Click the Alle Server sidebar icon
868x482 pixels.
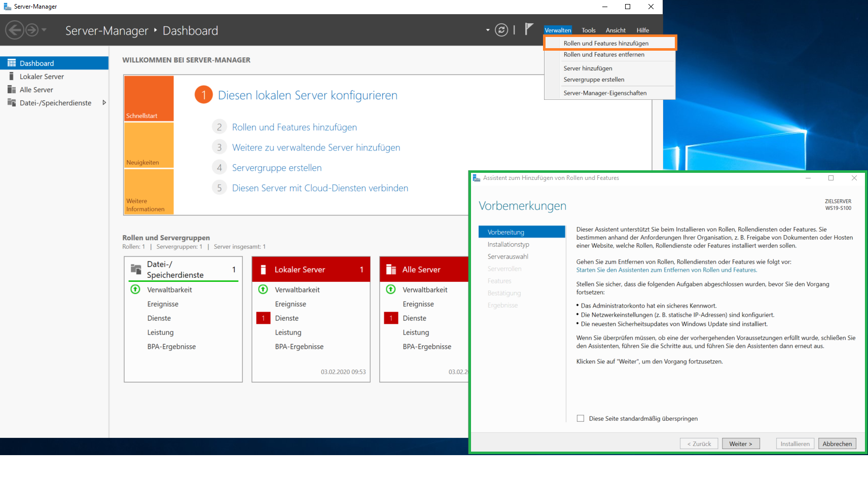point(12,89)
